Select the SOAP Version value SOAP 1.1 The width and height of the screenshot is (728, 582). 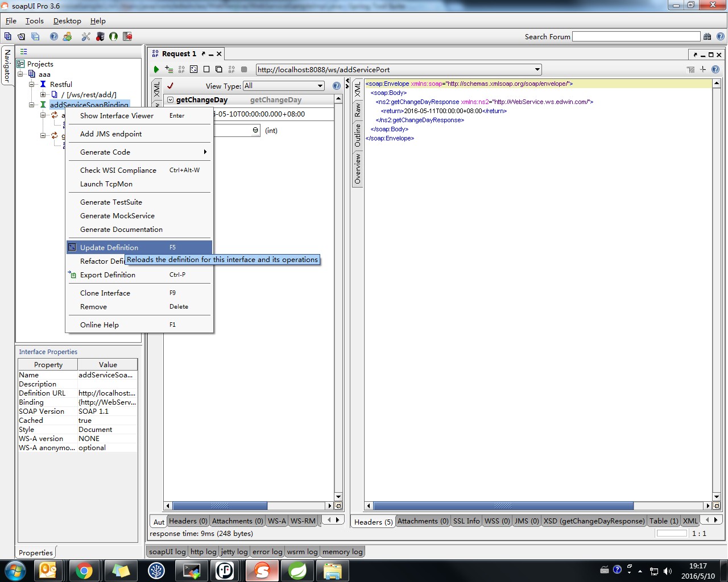pyautogui.click(x=107, y=411)
